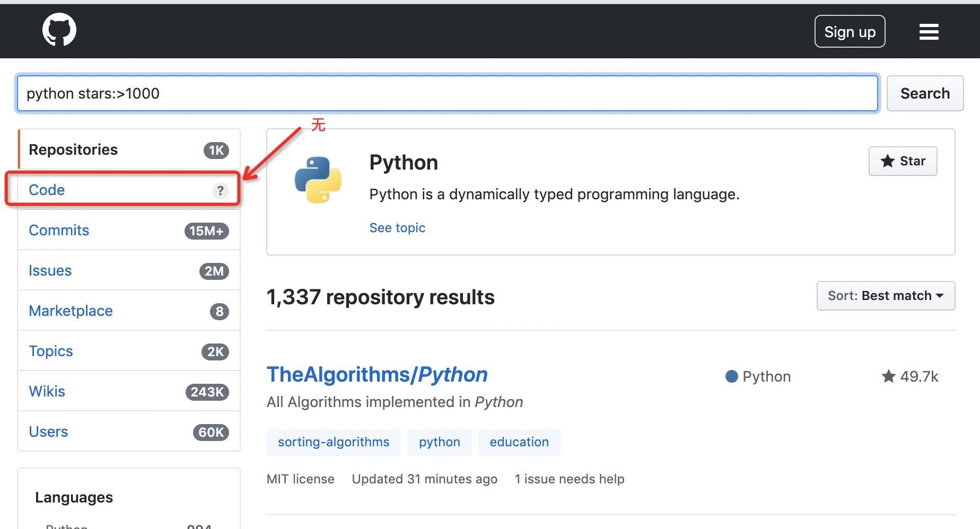The height and width of the screenshot is (529, 980).
Task: Switch to Code search results
Action: coord(47,190)
